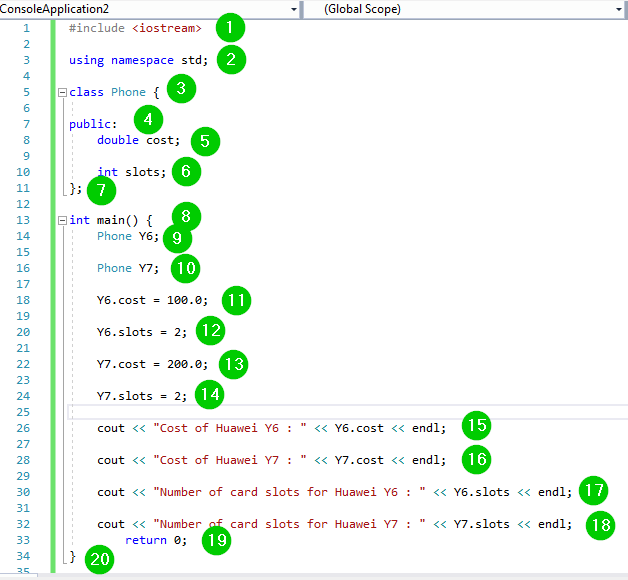Click green circle 19 beside return 0
The image size is (628, 580).
click(x=215, y=541)
